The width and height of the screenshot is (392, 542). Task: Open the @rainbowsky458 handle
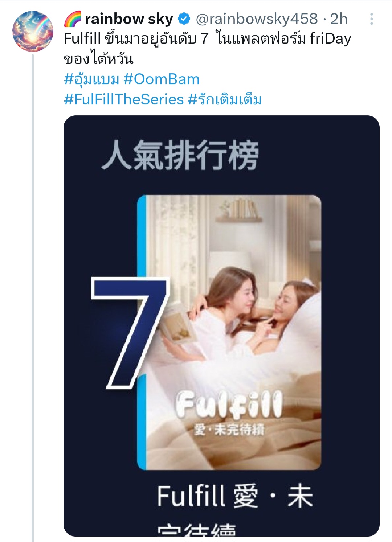click(x=257, y=19)
